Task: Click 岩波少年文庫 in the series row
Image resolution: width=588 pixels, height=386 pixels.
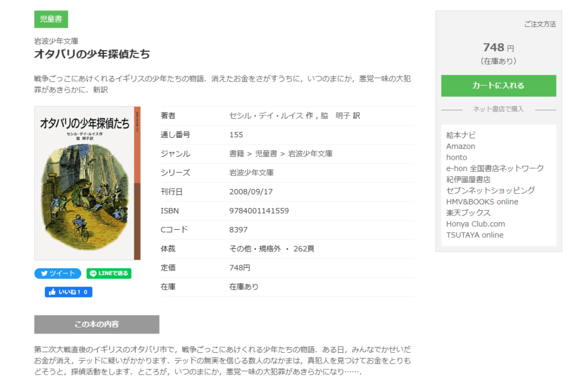Action: [251, 172]
